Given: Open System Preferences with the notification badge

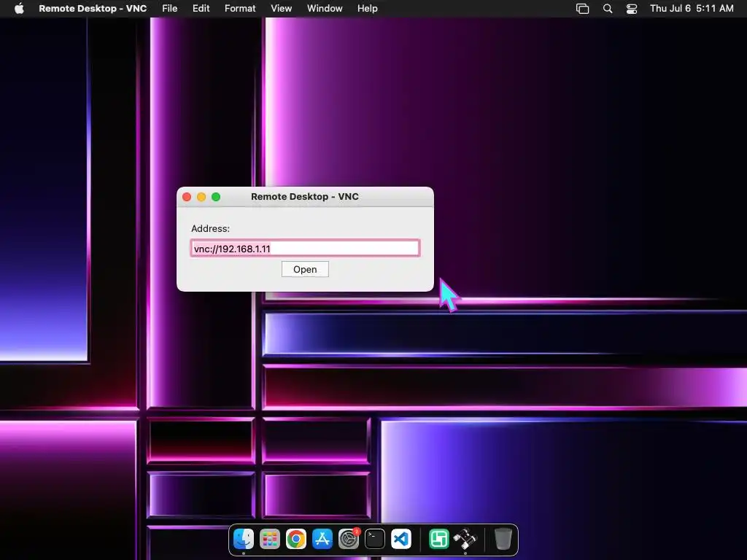Looking at the screenshot, I should pos(349,539).
